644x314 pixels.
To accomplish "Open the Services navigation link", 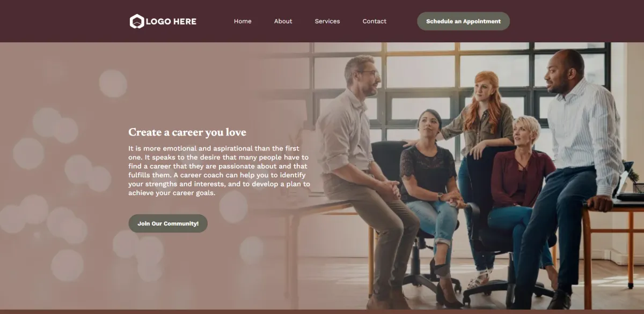I will (327, 21).
